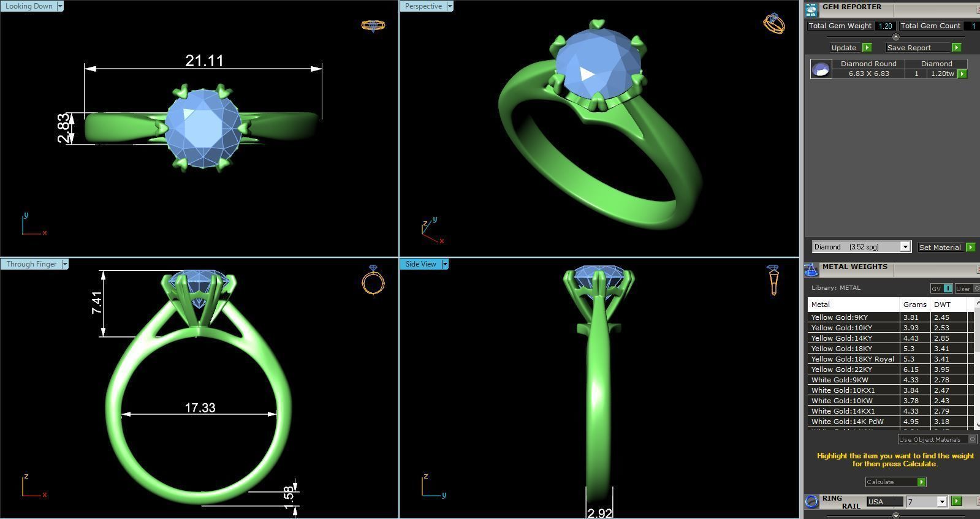980x519 pixels.
Task: Click the green apply arrow in Ring Rail
Action: pyautogui.click(x=956, y=501)
